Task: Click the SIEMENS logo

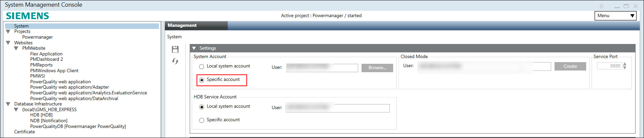Action: pyautogui.click(x=28, y=16)
